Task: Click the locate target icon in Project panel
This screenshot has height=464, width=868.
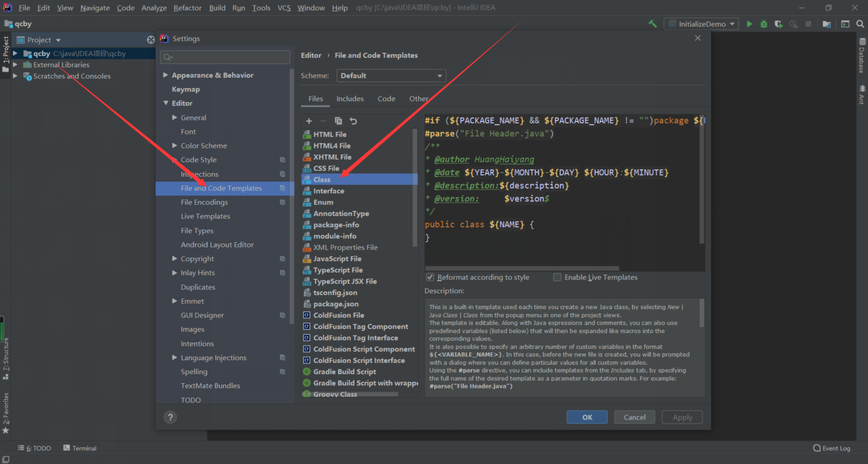Action: coord(150,40)
